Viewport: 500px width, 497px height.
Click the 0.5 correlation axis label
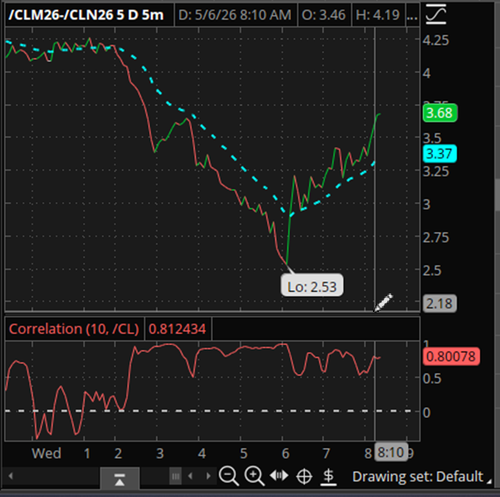tap(432, 379)
